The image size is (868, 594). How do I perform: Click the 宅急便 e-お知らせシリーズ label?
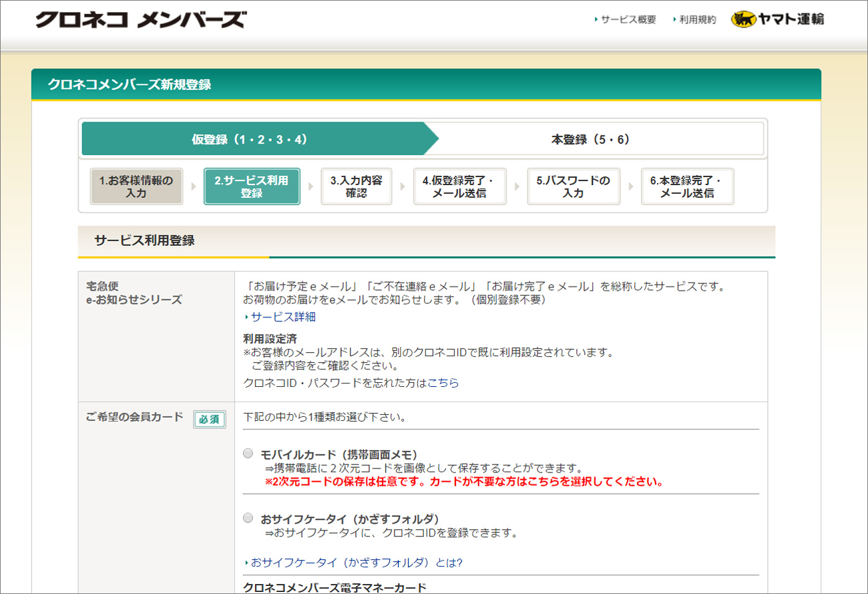[134, 293]
